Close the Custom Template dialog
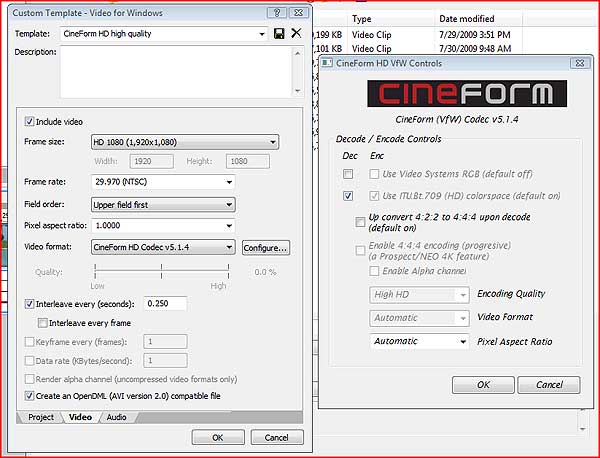The image size is (600, 458). [299, 13]
